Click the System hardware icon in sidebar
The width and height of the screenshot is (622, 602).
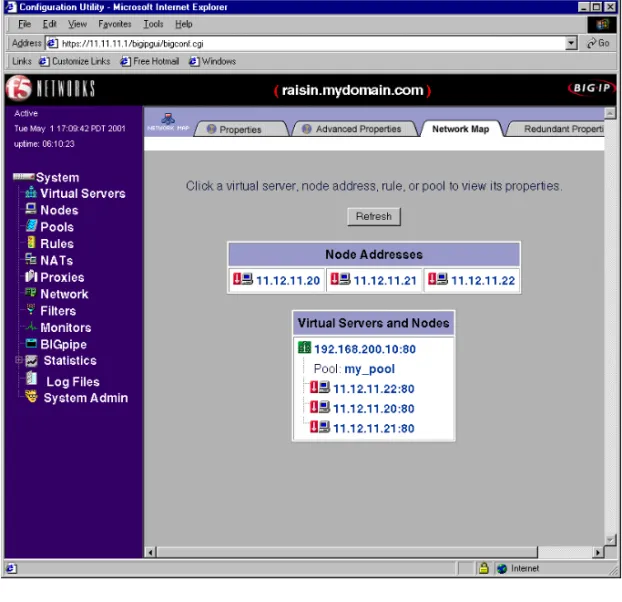coord(23,176)
